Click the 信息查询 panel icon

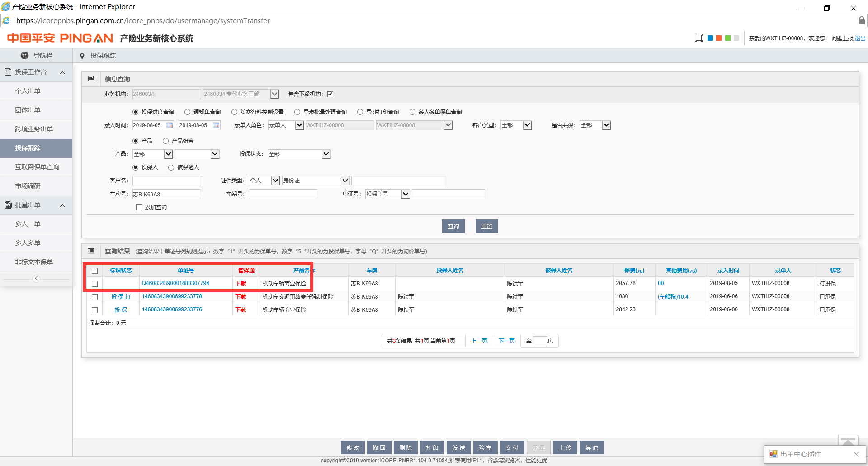91,79
